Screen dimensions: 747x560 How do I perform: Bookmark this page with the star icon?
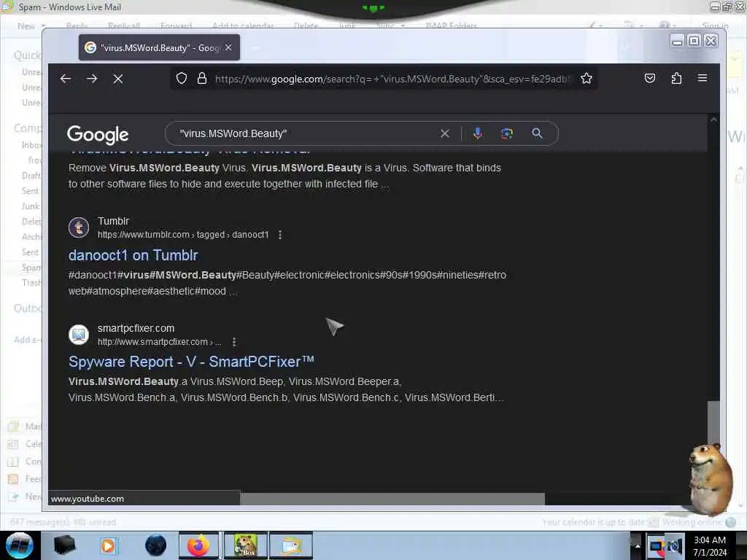point(587,79)
